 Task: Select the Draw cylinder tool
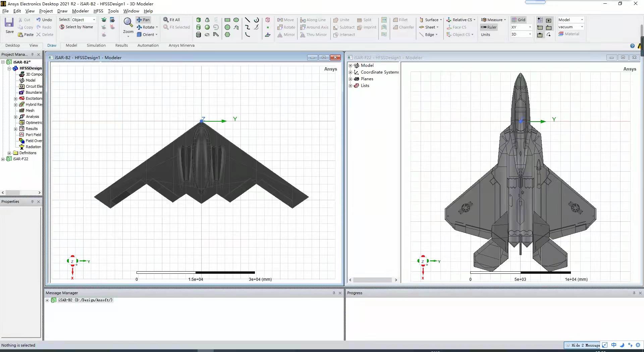[199, 27]
